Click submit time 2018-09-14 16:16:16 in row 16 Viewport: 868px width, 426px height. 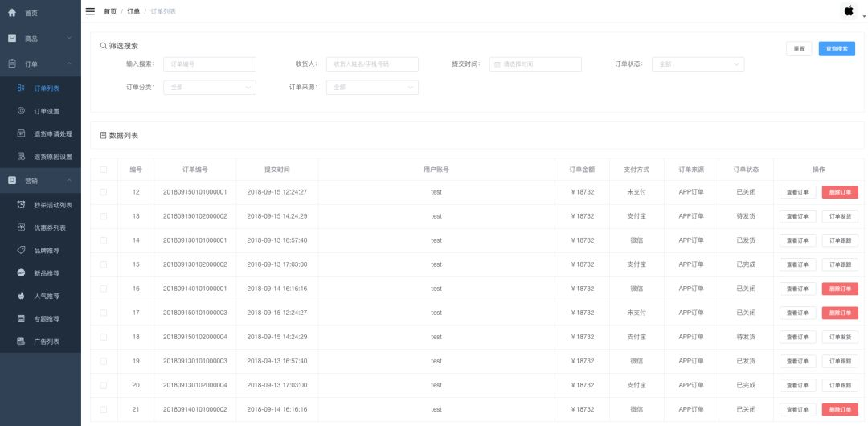pyautogui.click(x=276, y=289)
